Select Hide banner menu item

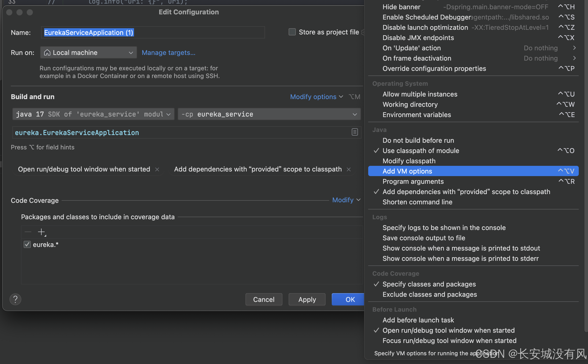[x=473, y=7]
